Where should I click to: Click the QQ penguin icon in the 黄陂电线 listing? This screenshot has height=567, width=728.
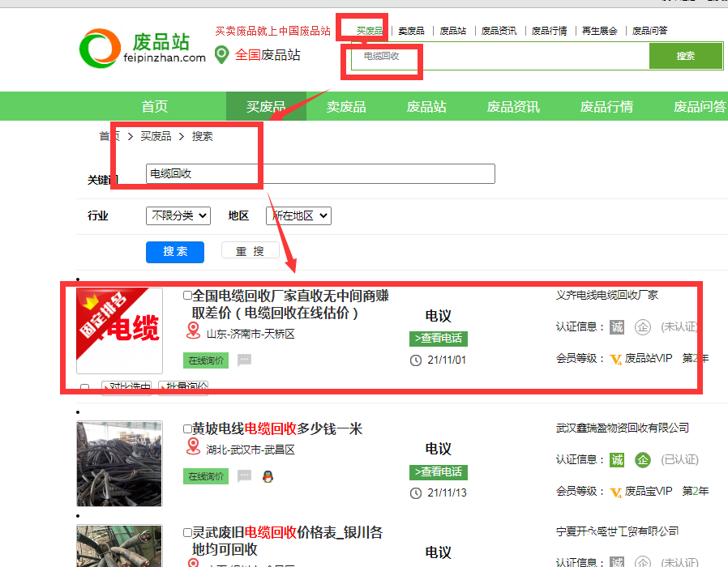pos(268,476)
